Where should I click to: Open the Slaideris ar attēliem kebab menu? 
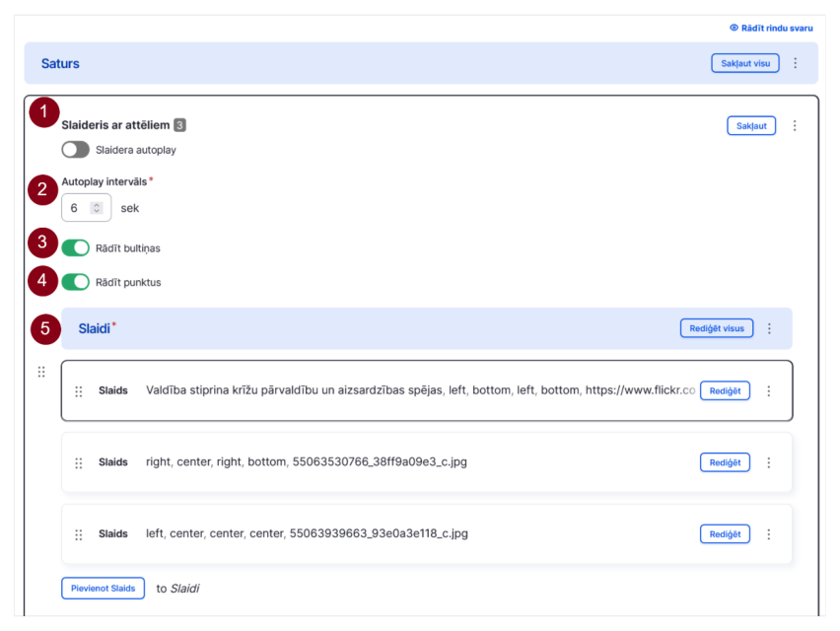pos(795,125)
